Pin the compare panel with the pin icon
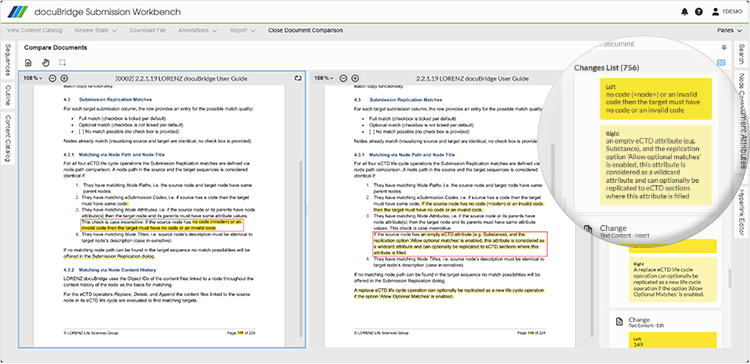Screen dimensions: 750x364 coord(724,47)
